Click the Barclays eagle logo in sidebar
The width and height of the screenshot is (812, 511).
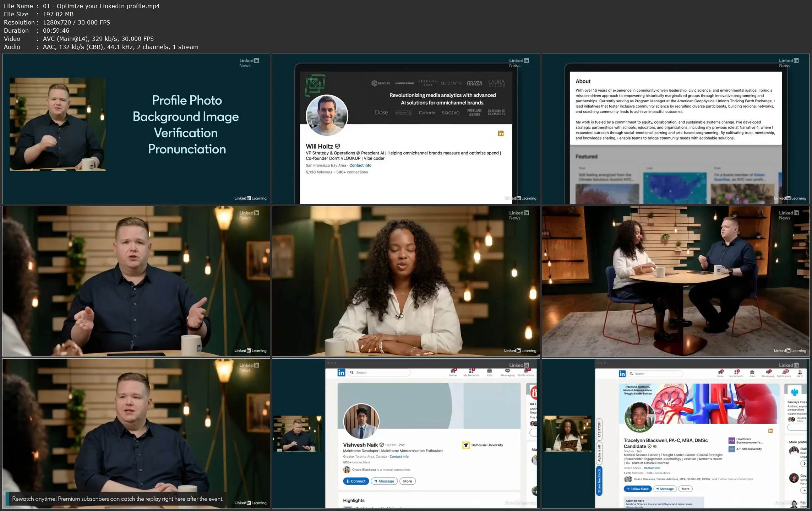795,392
